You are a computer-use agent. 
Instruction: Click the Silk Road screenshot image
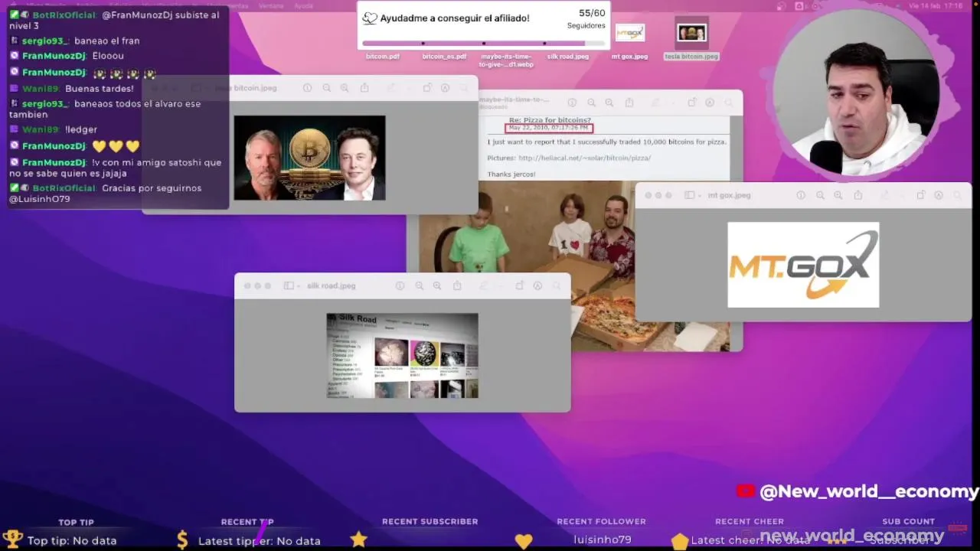click(x=403, y=355)
